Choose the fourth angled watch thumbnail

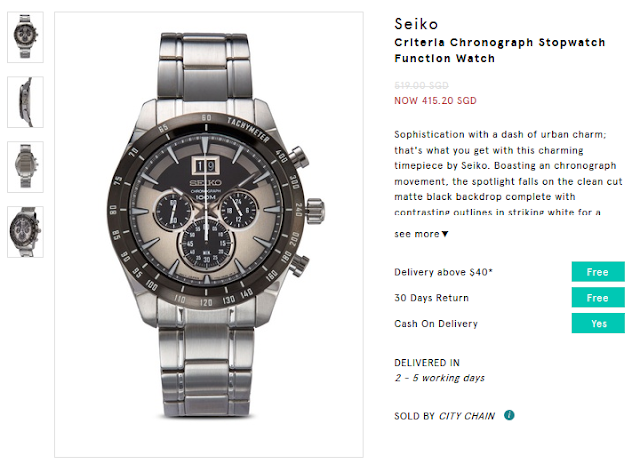[25, 231]
